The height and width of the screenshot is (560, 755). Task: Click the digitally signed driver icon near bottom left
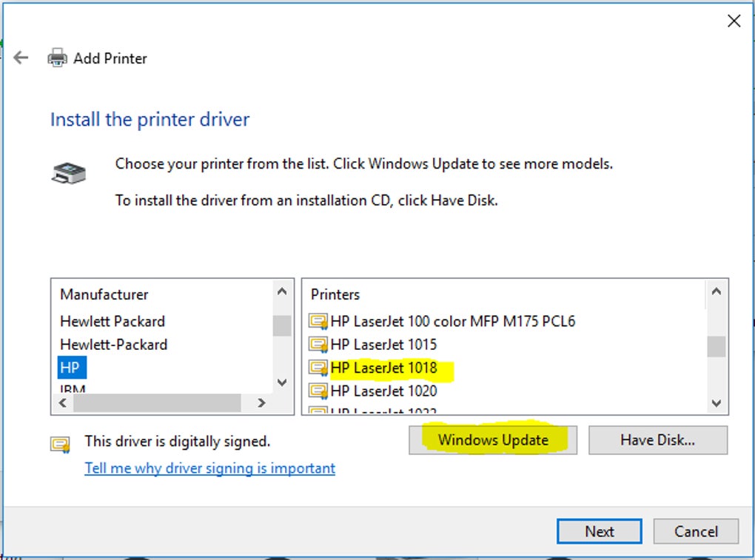(x=62, y=444)
